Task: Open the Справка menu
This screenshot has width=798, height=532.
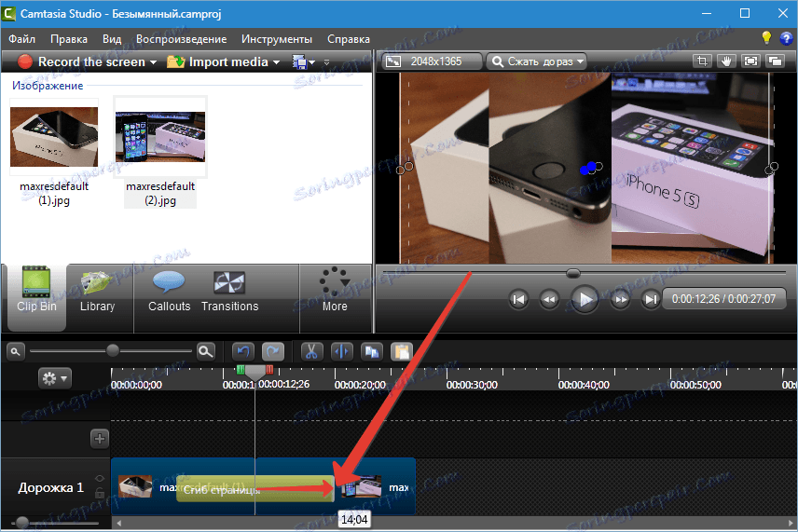Action: pos(349,39)
